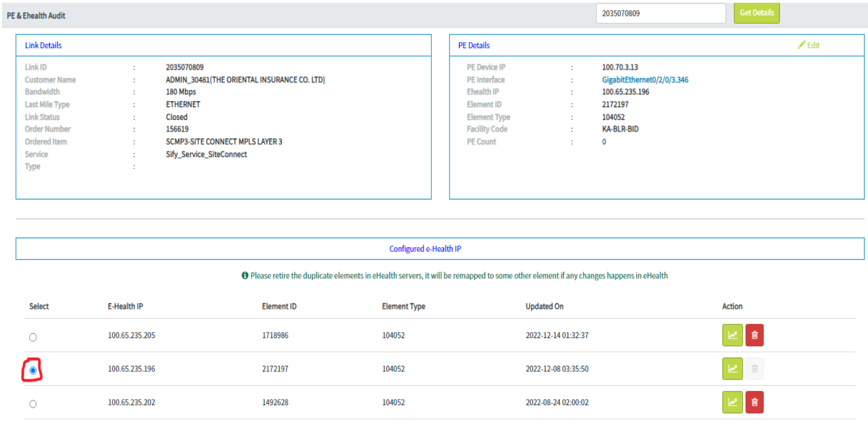The image size is (868, 424).
Task: Click the E-Health IP column header
Action: click(x=125, y=306)
